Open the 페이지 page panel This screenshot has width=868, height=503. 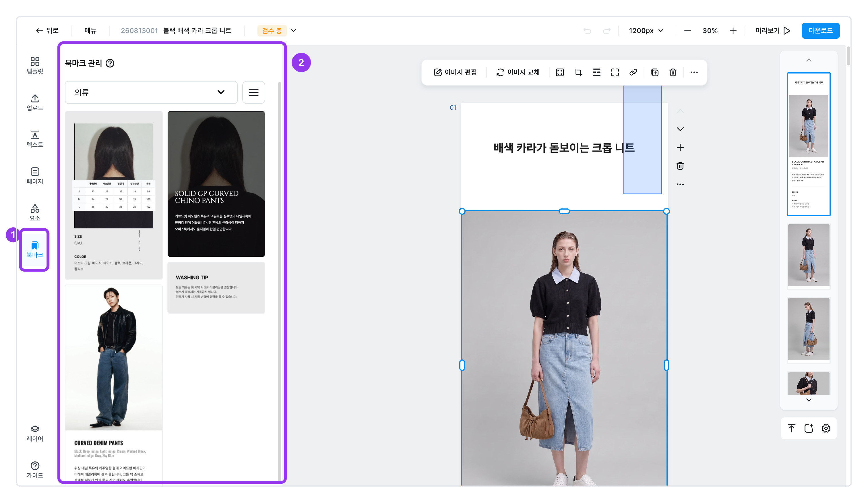[x=35, y=176]
